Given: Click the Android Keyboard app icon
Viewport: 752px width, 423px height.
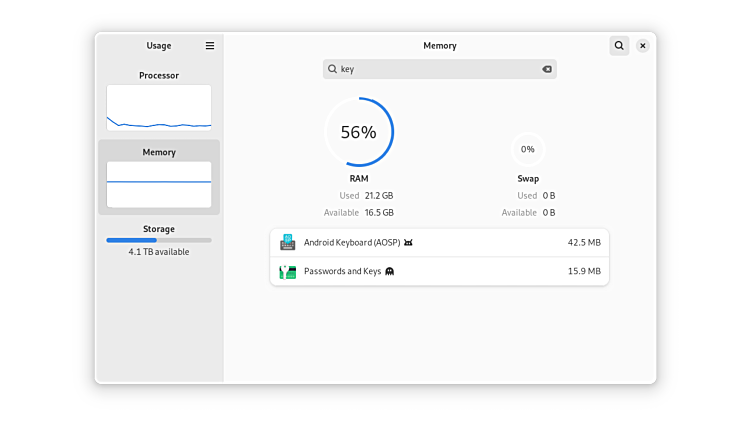Looking at the screenshot, I should pos(288,243).
